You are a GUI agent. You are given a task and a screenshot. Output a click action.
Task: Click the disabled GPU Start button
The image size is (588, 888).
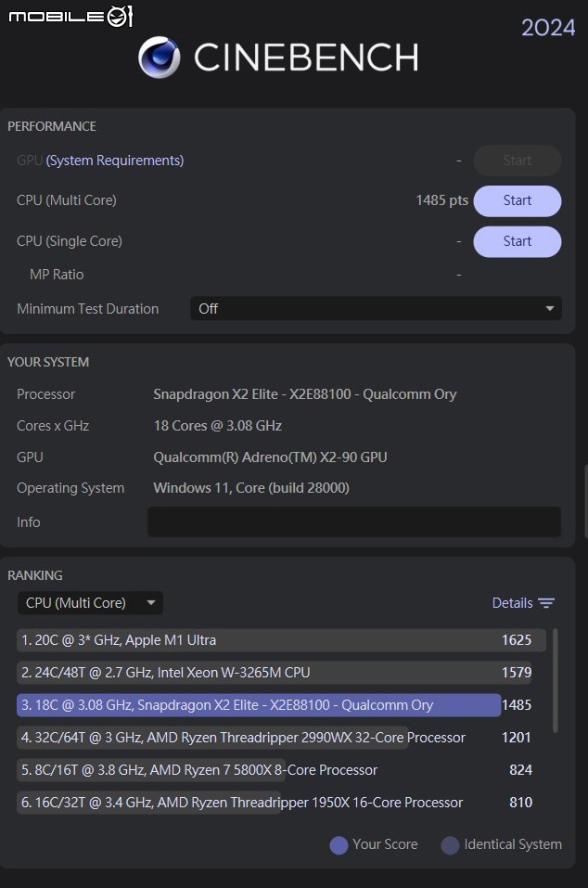click(x=518, y=161)
